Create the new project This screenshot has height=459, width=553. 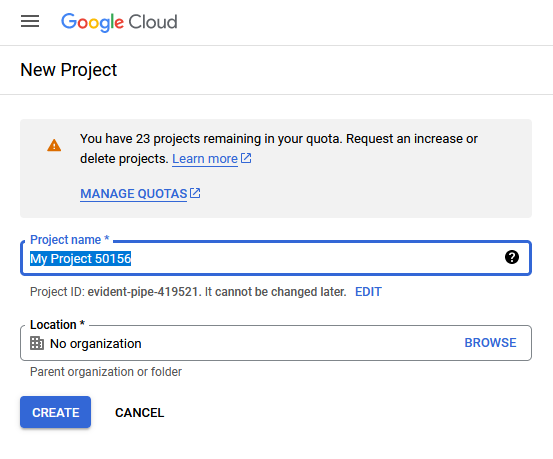[55, 412]
